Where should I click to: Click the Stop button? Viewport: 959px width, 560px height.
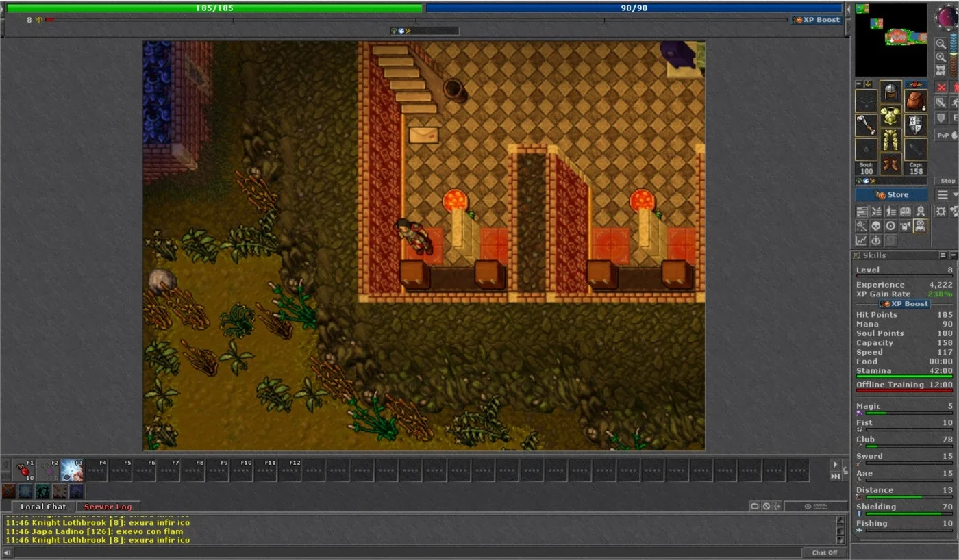coord(947,181)
